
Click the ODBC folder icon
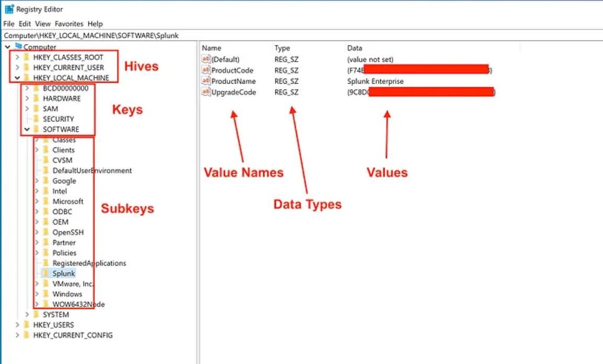pos(46,211)
